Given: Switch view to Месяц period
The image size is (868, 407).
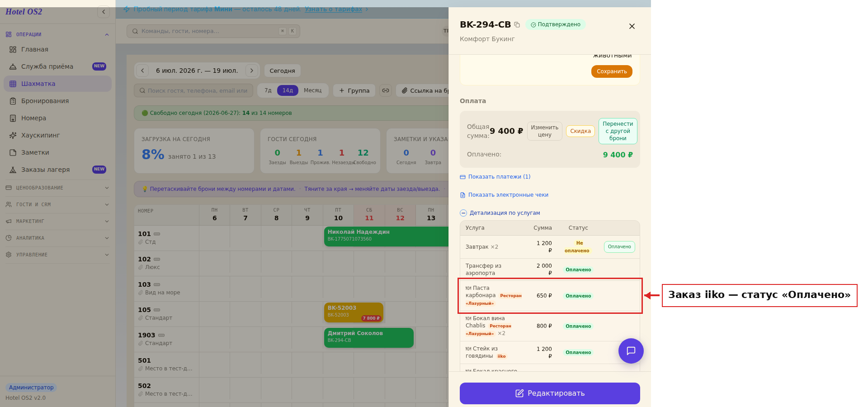Looking at the screenshot, I should point(313,90).
